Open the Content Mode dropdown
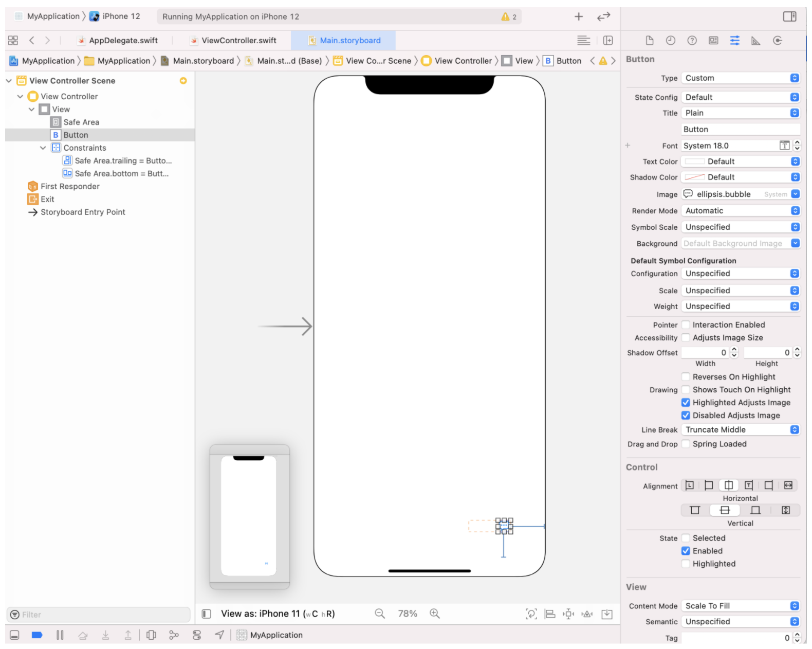Screen dimensions: 812x649 pos(741,606)
